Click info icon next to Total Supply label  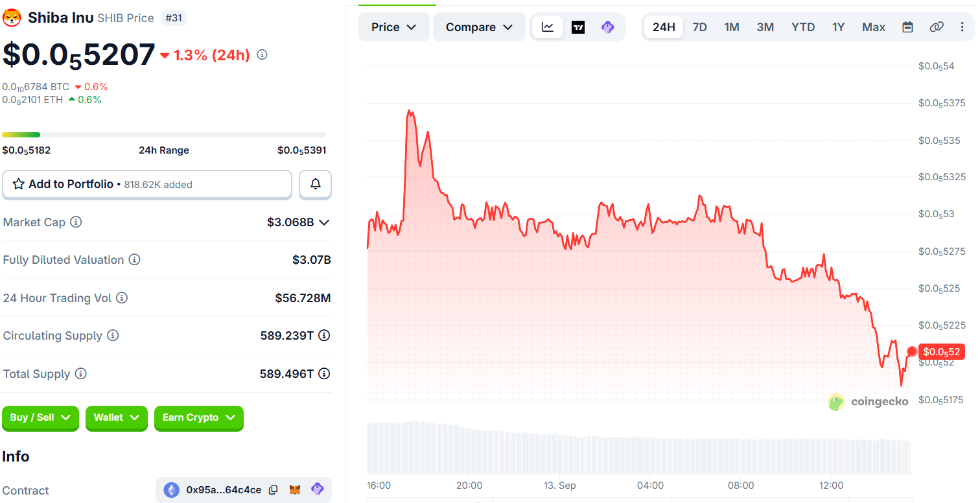(x=80, y=374)
